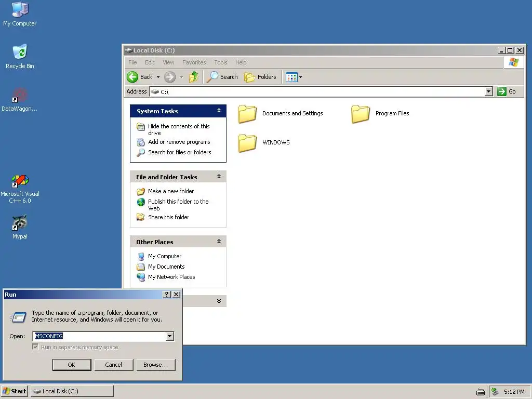Image resolution: width=532 pixels, height=399 pixels.
Task: Collapse the Other Places panel
Action: tap(219, 242)
